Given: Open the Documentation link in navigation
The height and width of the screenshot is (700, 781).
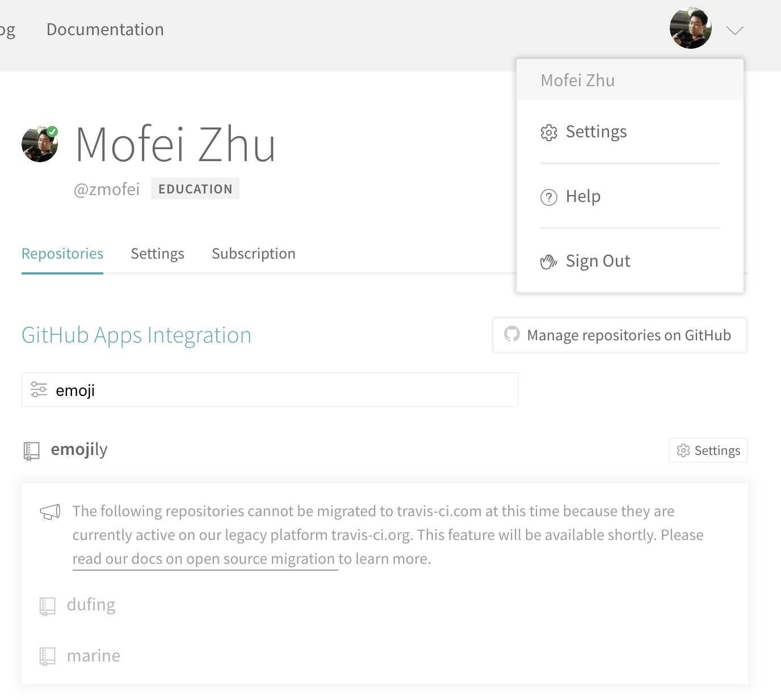Looking at the screenshot, I should click(x=105, y=29).
